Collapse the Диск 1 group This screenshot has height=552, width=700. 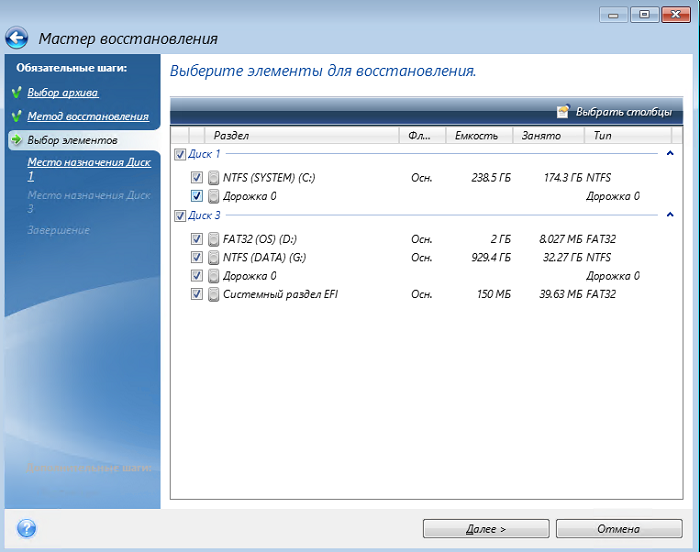(x=669, y=154)
